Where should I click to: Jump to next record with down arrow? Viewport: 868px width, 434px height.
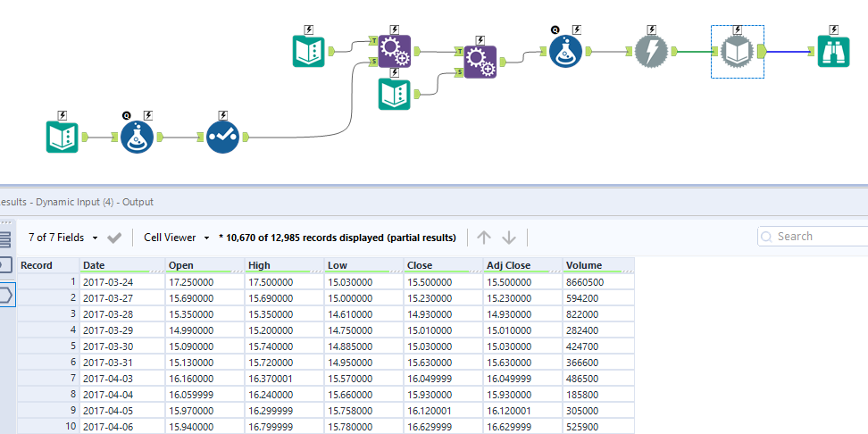509,238
